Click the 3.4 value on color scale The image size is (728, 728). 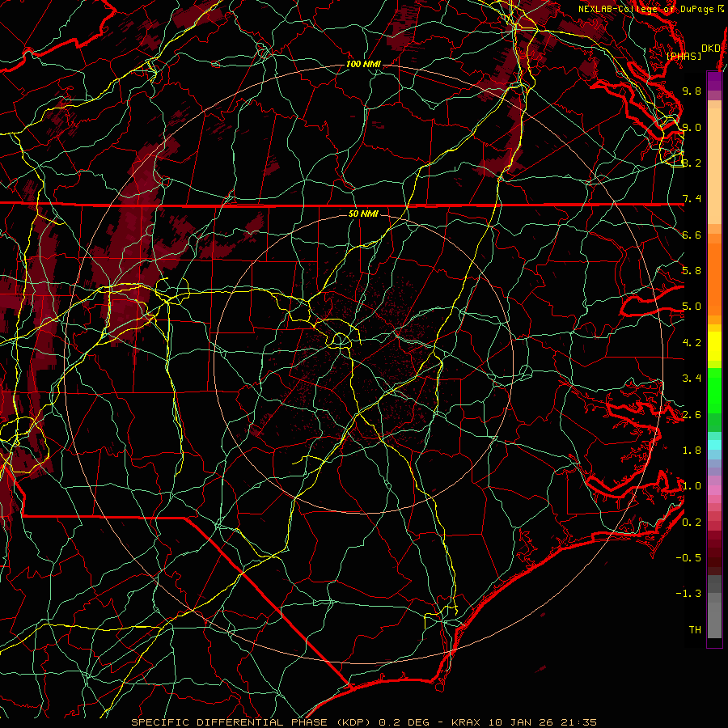[692, 379]
